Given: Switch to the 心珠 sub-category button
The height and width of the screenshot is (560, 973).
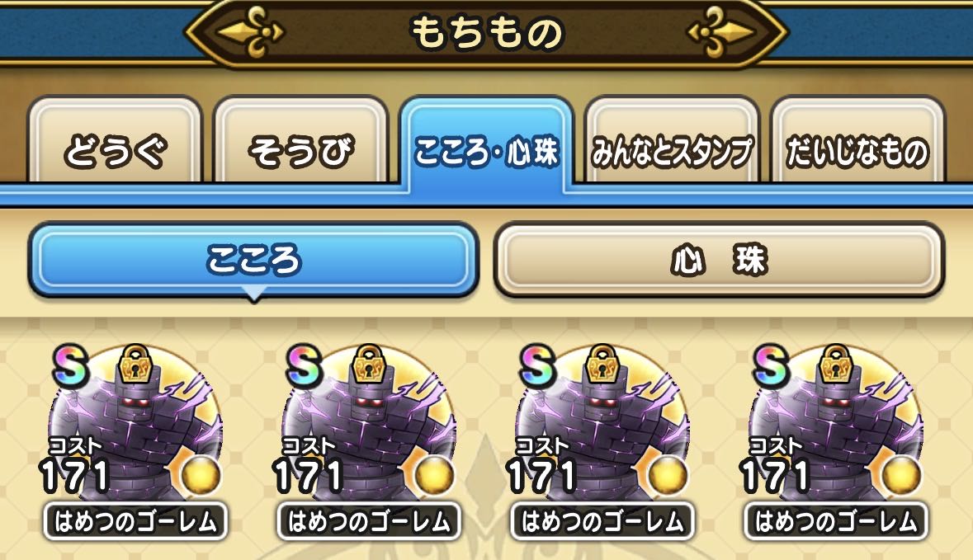Looking at the screenshot, I should 719,260.
